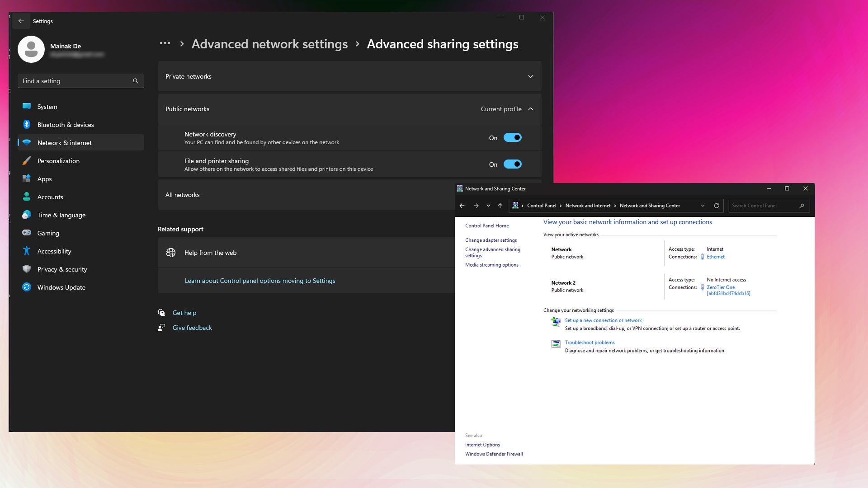Click search magnifier in Search Control Panel box
This screenshot has width=868, height=488.
click(x=802, y=206)
